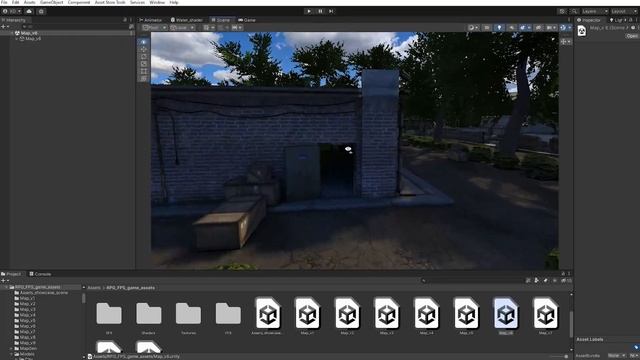Toggle hidden objects visibility in scene

point(538,28)
